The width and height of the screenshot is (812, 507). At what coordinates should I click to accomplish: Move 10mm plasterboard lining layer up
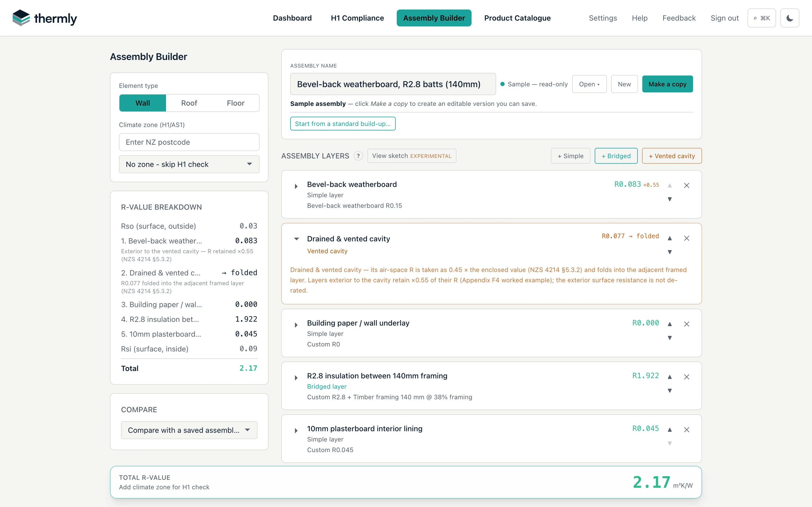(669, 430)
